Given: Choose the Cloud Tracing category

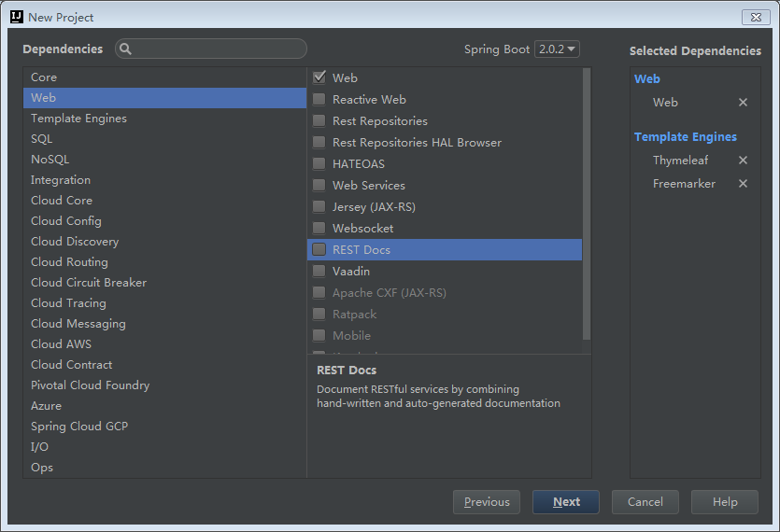Looking at the screenshot, I should pos(164,302).
